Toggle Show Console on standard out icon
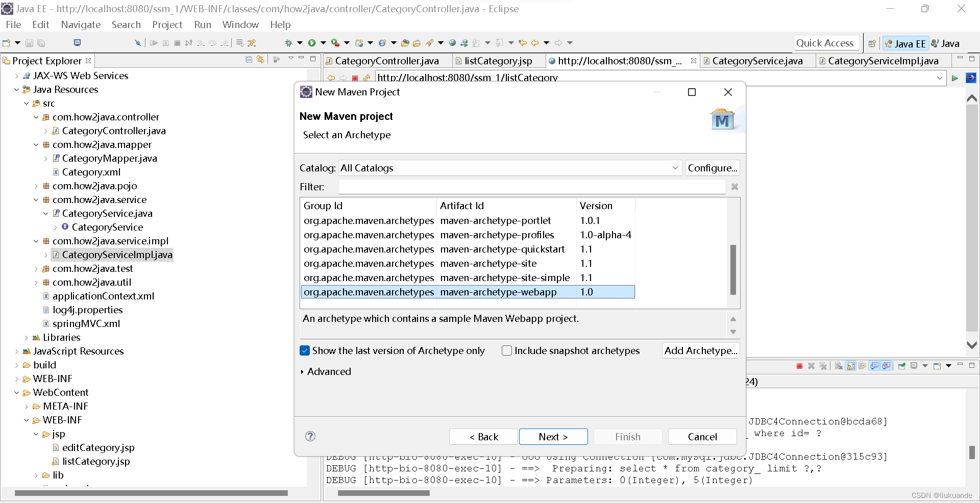 pos(875,366)
